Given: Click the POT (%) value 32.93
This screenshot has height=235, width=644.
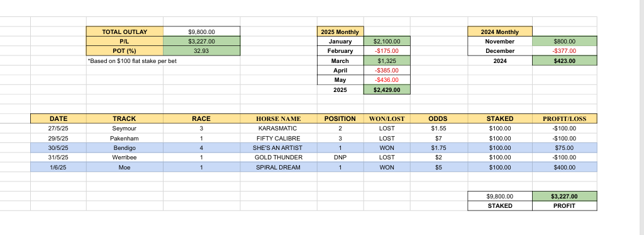Looking at the screenshot, I should (x=202, y=51).
